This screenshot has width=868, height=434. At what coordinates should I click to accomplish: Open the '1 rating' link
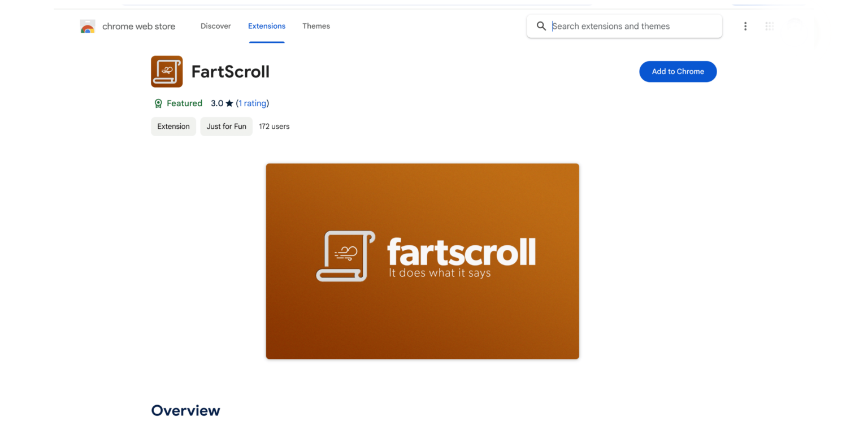[252, 103]
